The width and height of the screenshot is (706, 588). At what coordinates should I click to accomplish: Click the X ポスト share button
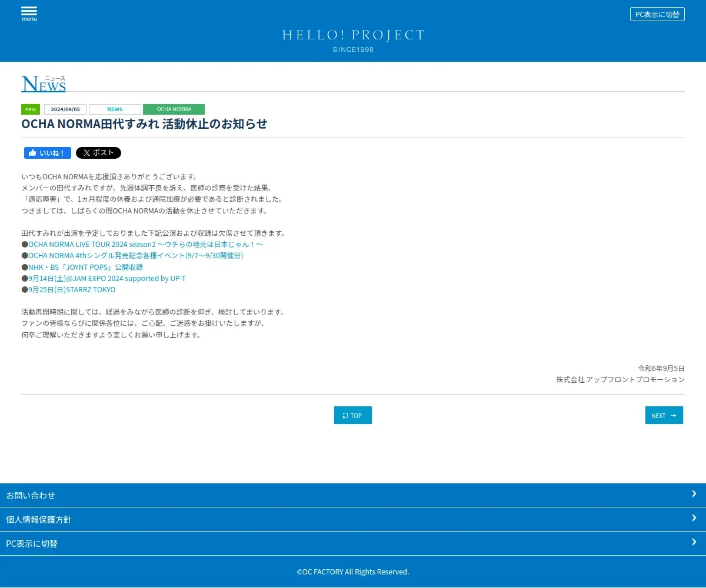point(98,153)
